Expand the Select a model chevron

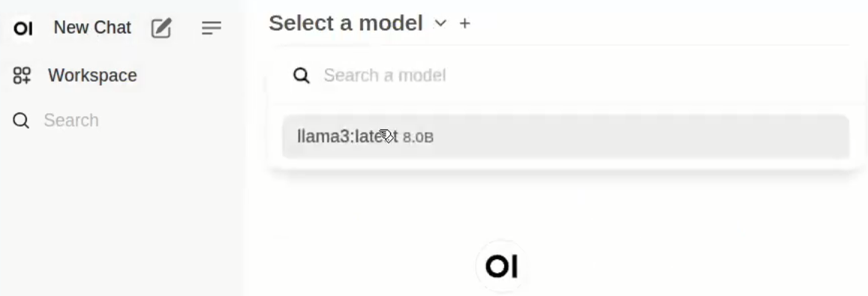(440, 23)
